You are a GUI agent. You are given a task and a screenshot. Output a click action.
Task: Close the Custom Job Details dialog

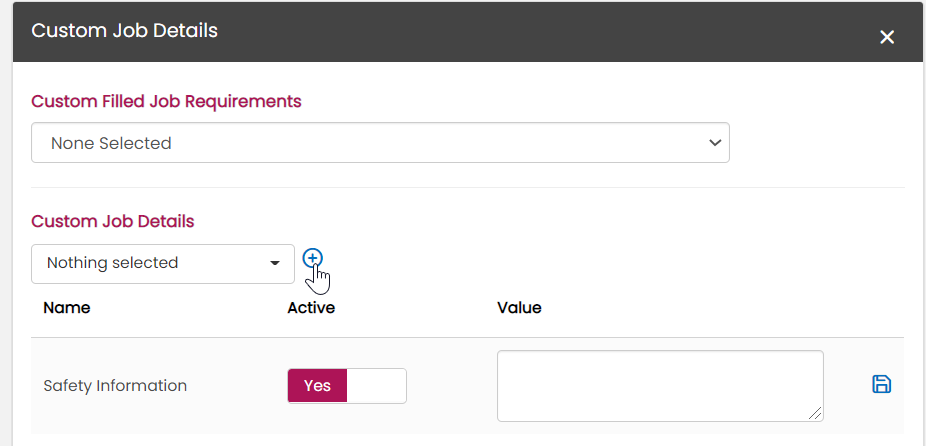[x=886, y=37]
